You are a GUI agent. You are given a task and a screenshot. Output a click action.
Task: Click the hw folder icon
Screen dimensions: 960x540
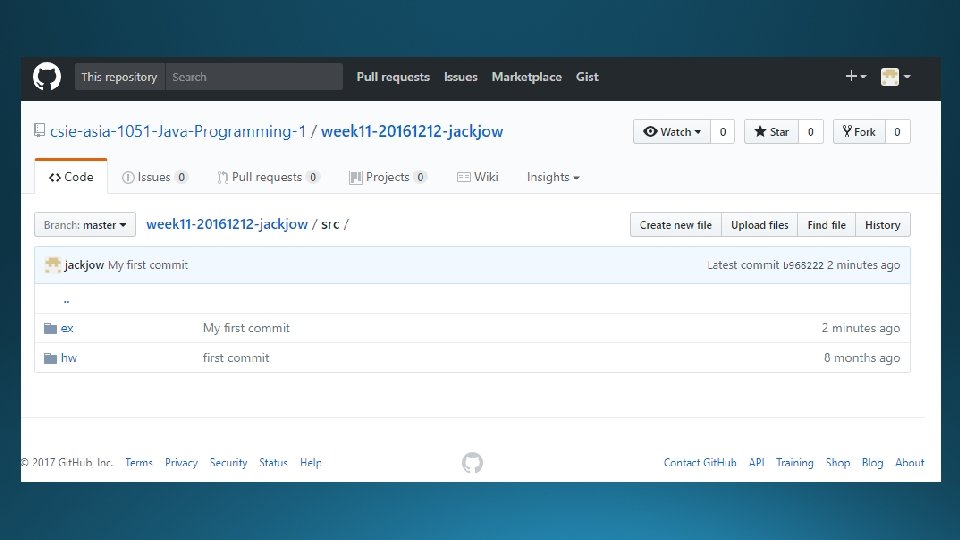point(50,358)
